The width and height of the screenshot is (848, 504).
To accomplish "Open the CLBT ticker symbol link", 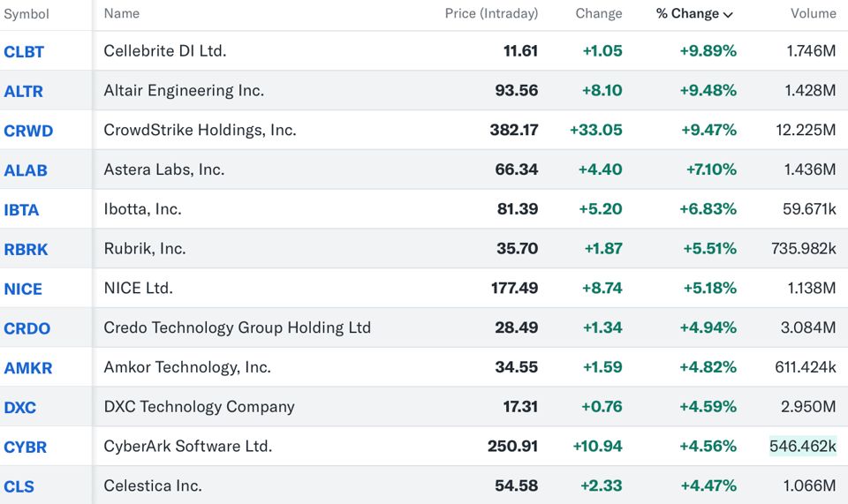I will pyautogui.click(x=24, y=51).
